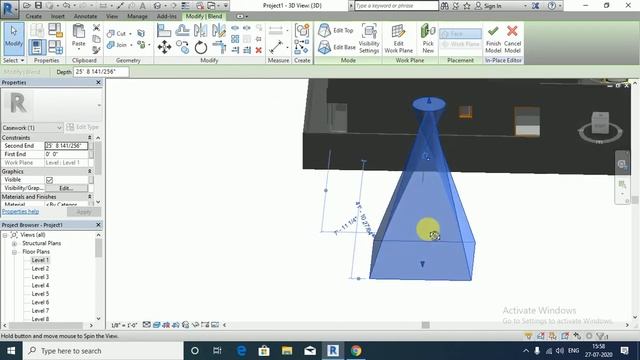Open Level 2 floor plan in browser
640x360 pixels.
40,269
